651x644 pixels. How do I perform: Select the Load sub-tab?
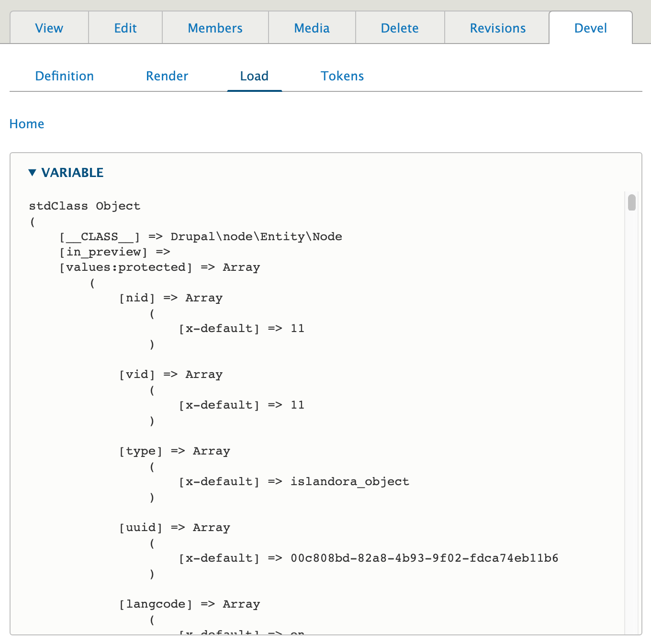[254, 76]
